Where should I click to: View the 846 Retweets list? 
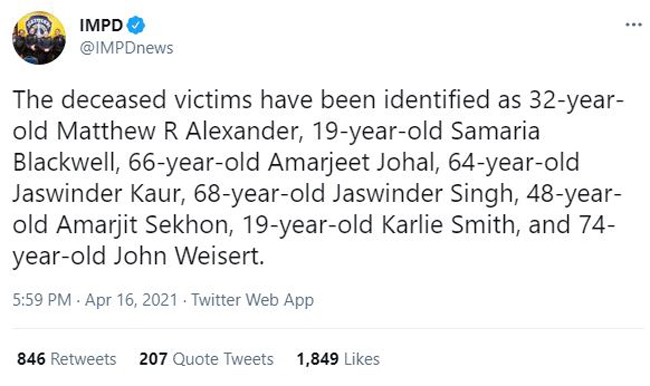pyautogui.click(x=67, y=359)
